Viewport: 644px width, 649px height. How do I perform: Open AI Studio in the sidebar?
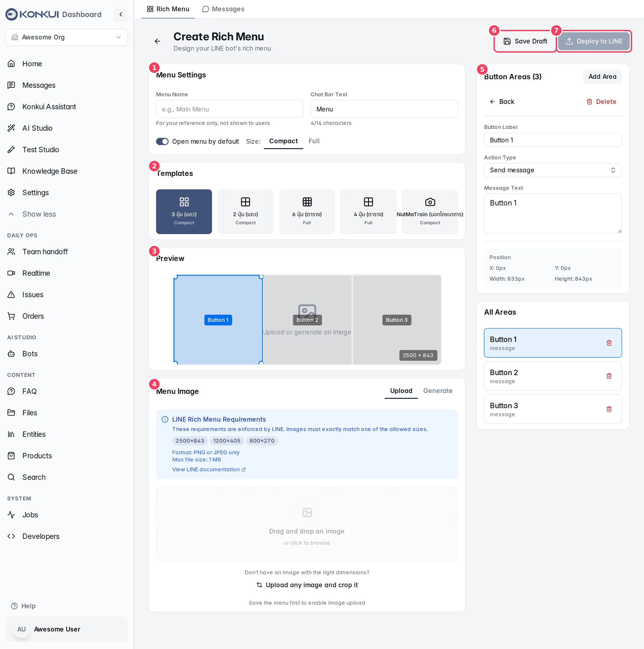click(67, 128)
